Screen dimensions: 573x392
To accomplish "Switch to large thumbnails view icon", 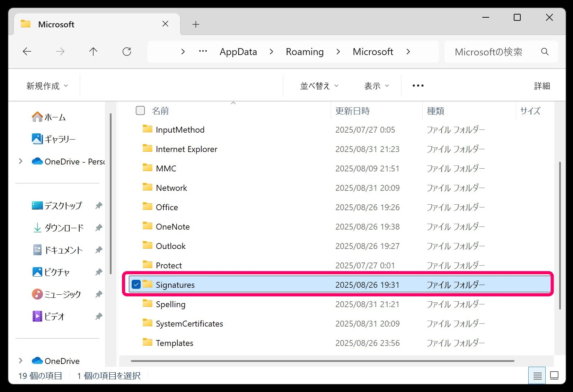I will (554, 376).
